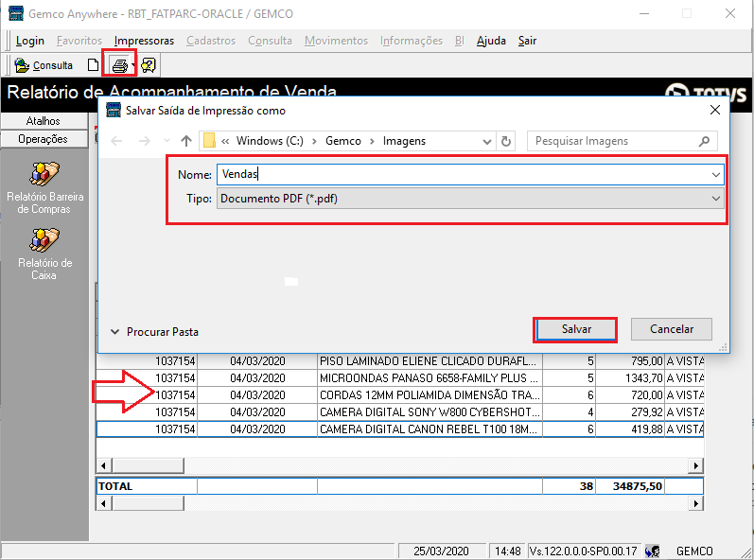Open Consulta toolbar button
This screenshot has width=754, height=560.
pos(44,65)
